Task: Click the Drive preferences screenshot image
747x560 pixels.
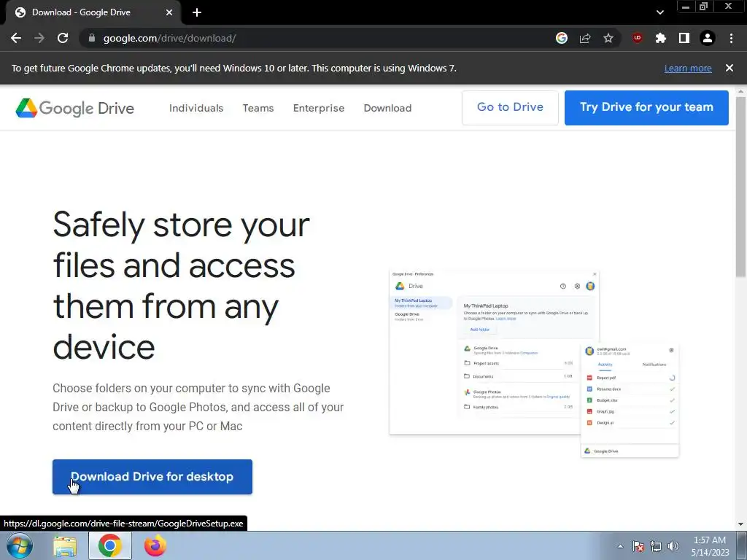Action: (534, 365)
